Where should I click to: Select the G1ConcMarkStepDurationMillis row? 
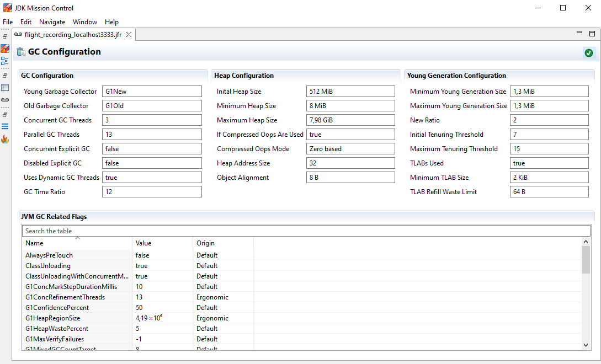pyautogui.click(x=302, y=287)
